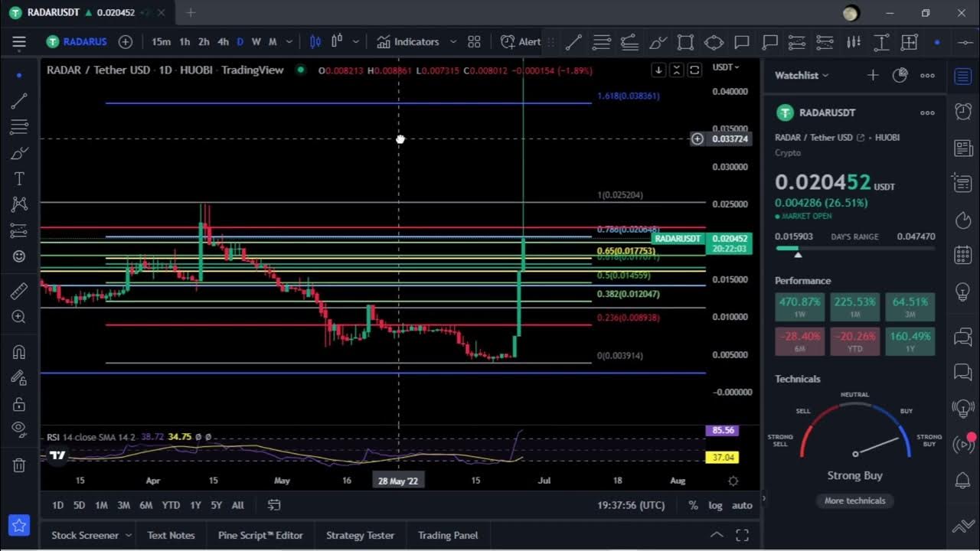
Task: Open the go to date calendar icon
Action: tap(274, 505)
